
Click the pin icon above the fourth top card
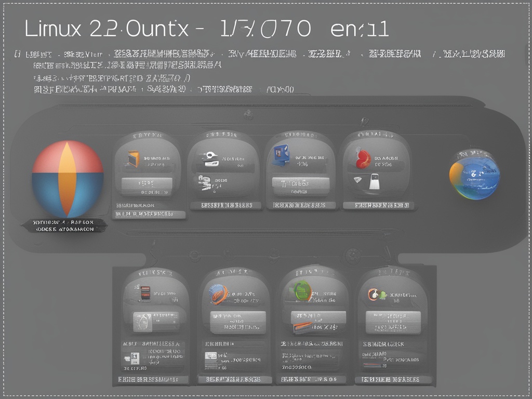click(x=364, y=122)
